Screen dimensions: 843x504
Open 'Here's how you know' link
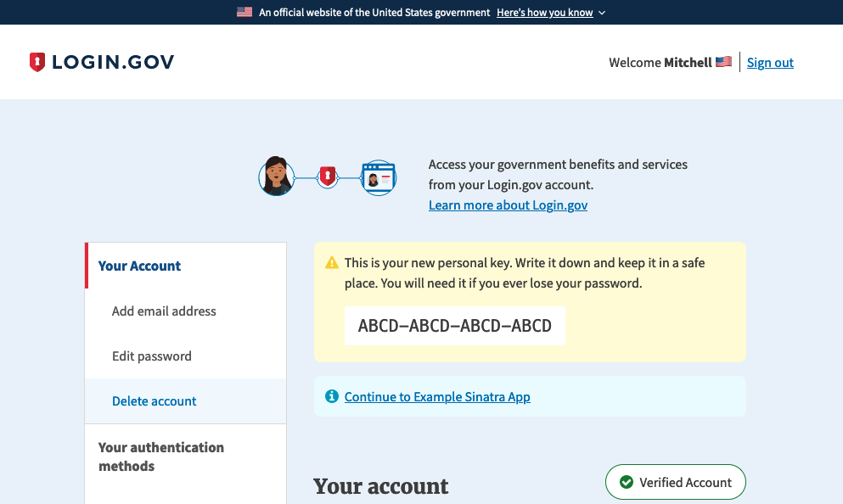click(x=545, y=13)
